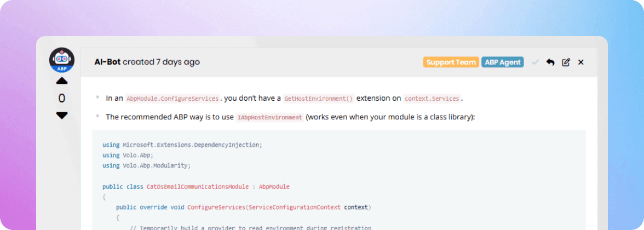Click the using Microsoft.Extensions.DependencyInjection line
The width and height of the screenshot is (644, 230).
tap(182, 145)
